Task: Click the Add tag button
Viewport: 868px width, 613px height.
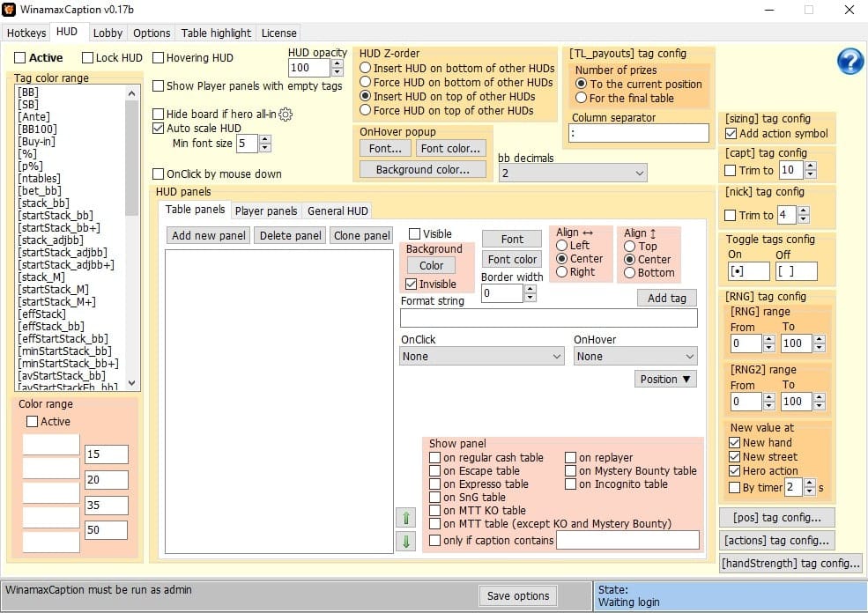Action: click(667, 299)
